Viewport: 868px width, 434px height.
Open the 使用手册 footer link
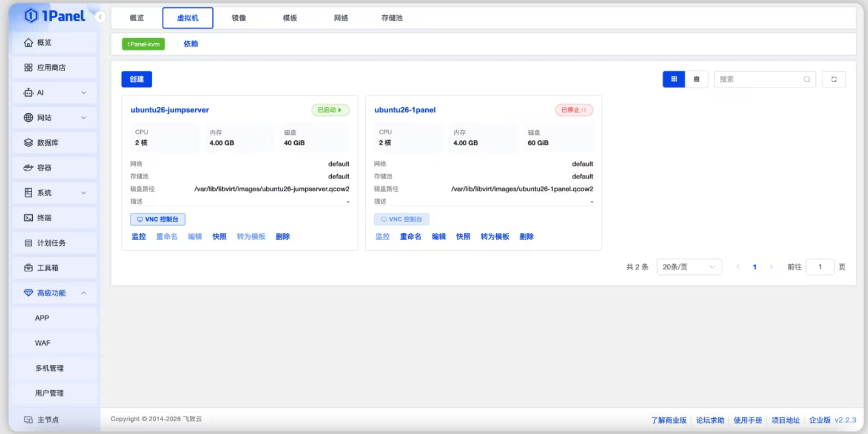(748, 420)
